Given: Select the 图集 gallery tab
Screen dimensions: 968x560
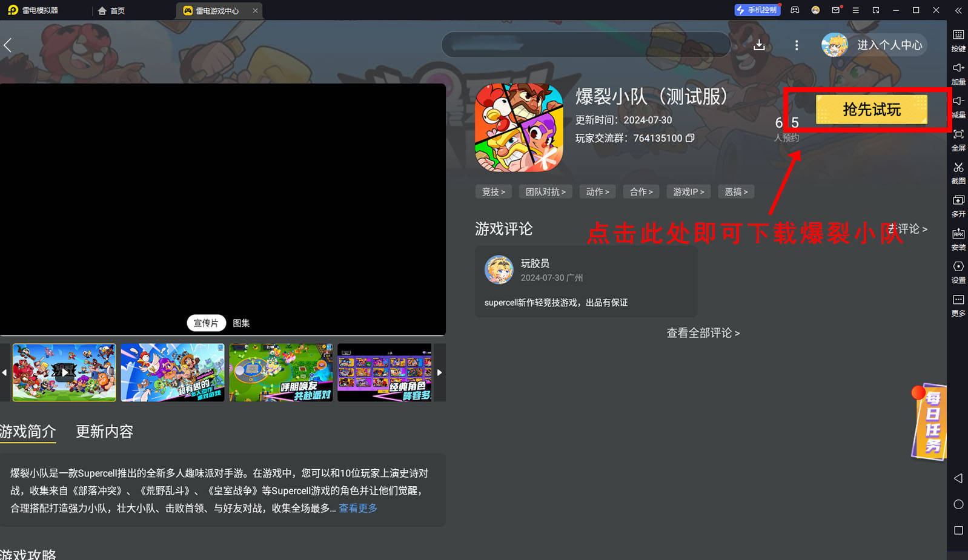Looking at the screenshot, I should click(x=241, y=323).
